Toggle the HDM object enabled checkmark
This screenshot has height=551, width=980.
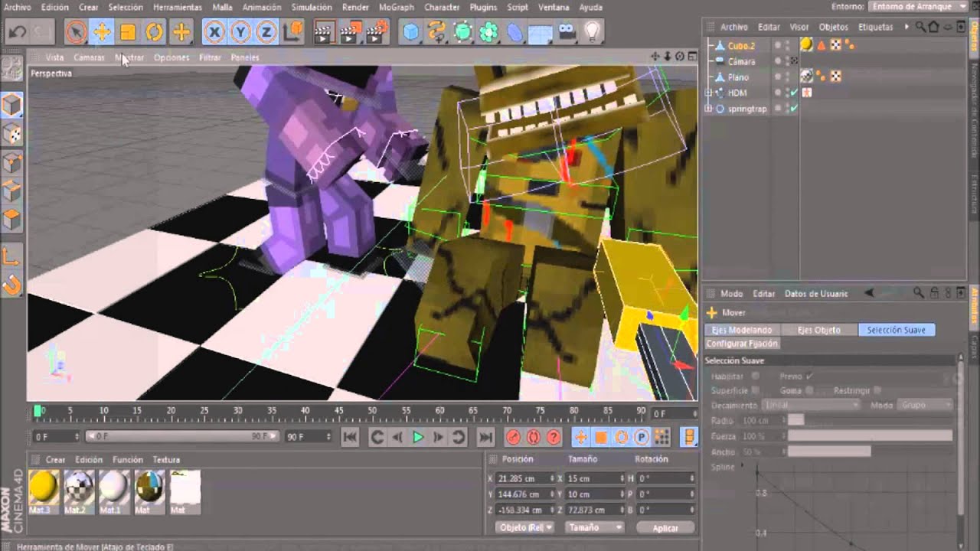(x=794, y=93)
